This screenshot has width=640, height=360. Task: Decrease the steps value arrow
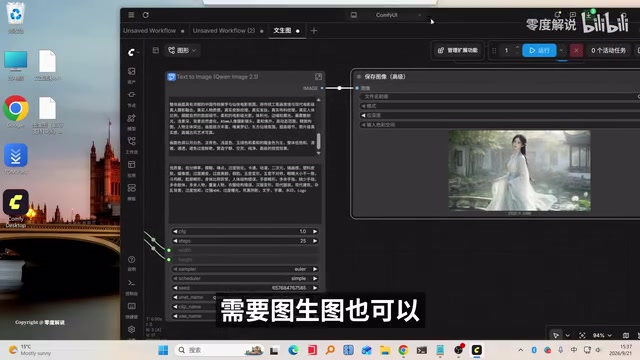175,241
